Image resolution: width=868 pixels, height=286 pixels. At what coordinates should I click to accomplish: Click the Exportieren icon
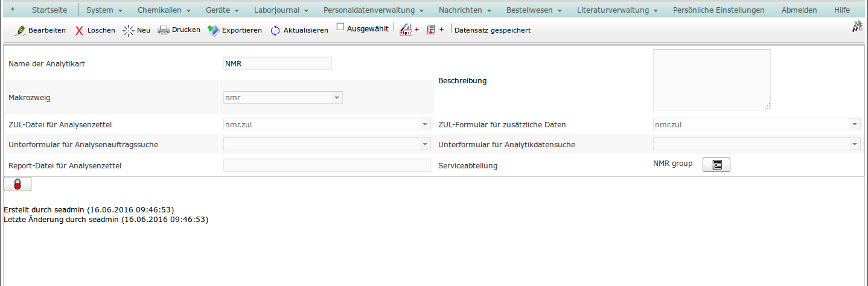tap(213, 30)
